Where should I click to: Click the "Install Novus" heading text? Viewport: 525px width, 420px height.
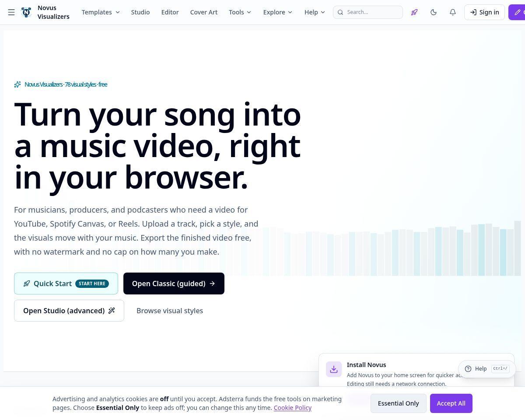pos(367,365)
